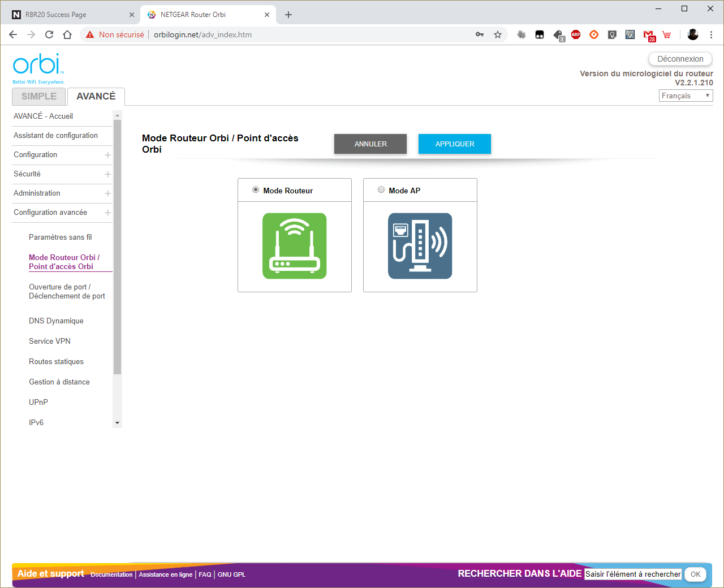Click the browser back arrow
Image resolution: width=724 pixels, height=588 pixels.
pos(13,34)
